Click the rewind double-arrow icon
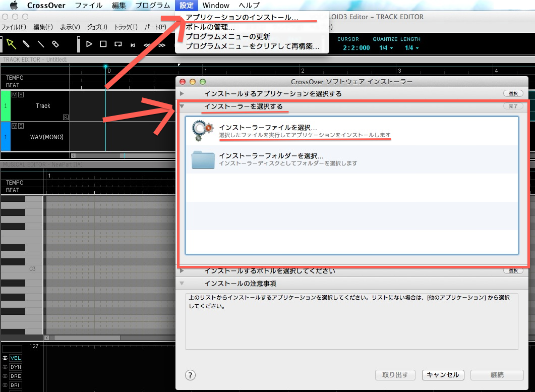535x392 pixels. tap(147, 45)
